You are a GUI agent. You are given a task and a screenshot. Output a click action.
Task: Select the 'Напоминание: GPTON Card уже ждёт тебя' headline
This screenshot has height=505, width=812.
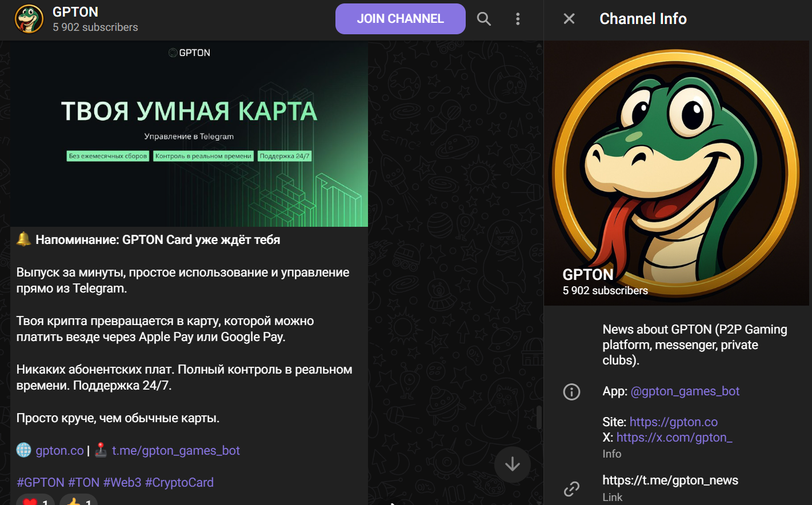[158, 240]
